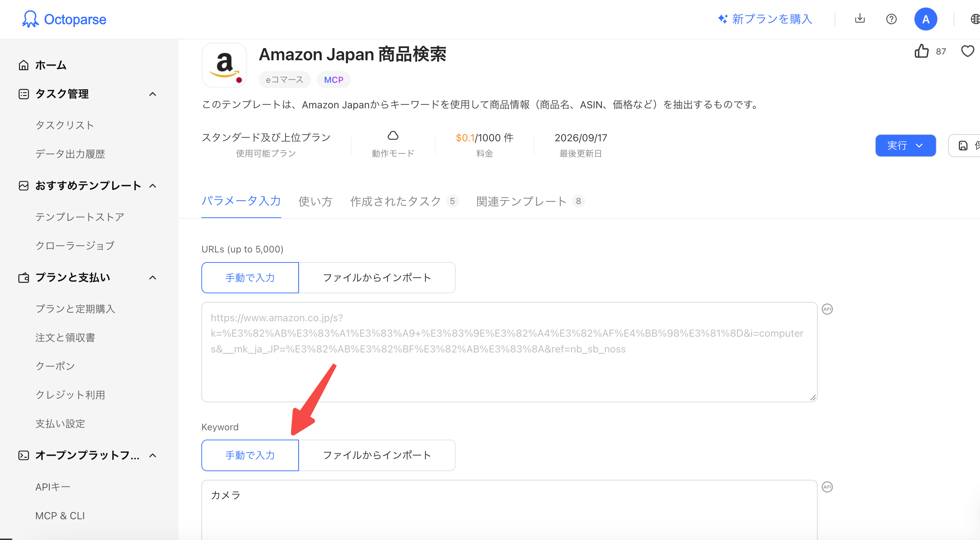Click the ホーム home icon in sidebar
The image size is (980, 540).
click(24, 65)
